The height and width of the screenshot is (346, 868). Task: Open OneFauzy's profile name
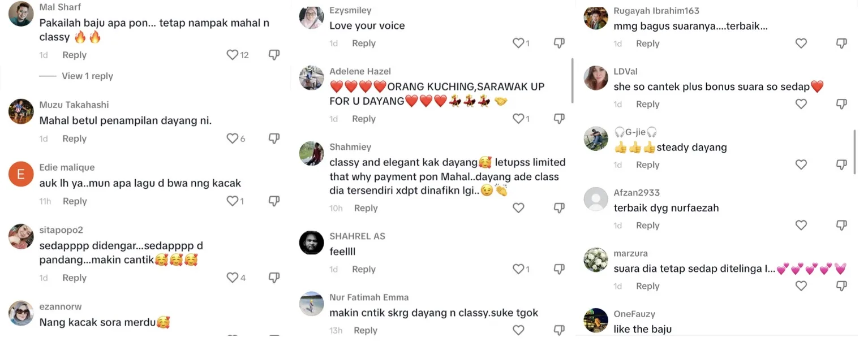pos(634,314)
